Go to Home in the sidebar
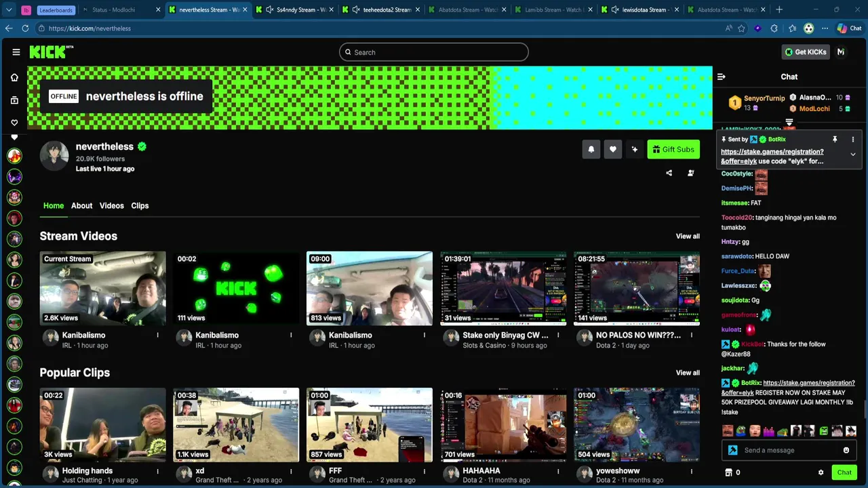 point(14,77)
